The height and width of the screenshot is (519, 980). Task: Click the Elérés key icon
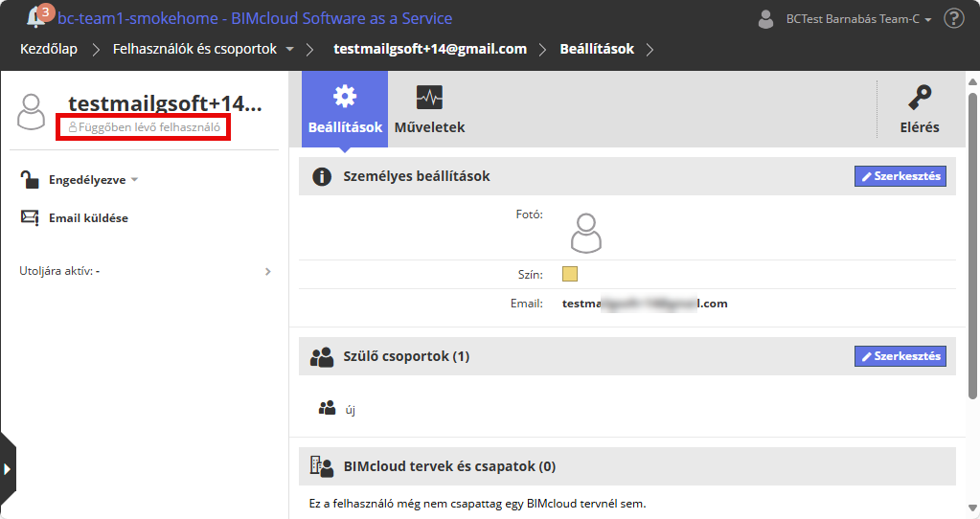[x=920, y=98]
